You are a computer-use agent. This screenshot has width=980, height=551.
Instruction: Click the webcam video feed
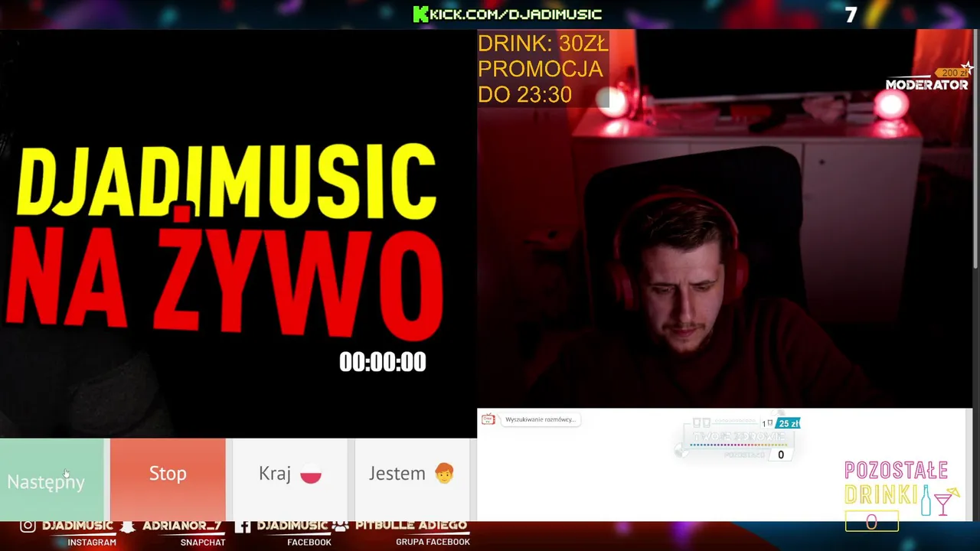click(x=724, y=219)
